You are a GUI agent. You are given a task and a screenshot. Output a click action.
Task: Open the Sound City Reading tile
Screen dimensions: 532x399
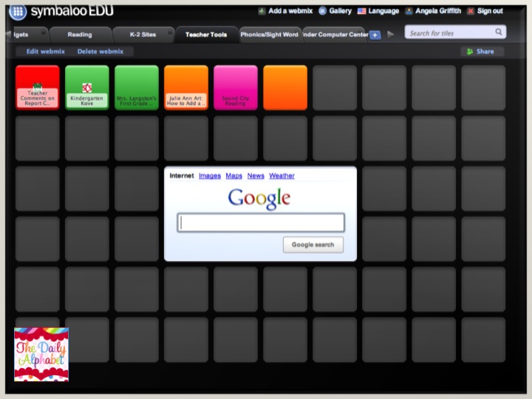coord(236,87)
